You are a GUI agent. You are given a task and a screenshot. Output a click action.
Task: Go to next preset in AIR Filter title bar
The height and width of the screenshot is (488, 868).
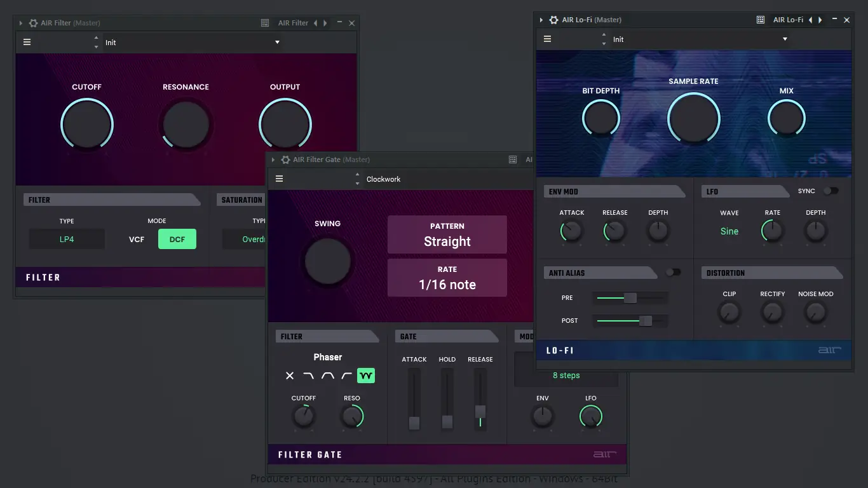point(325,23)
